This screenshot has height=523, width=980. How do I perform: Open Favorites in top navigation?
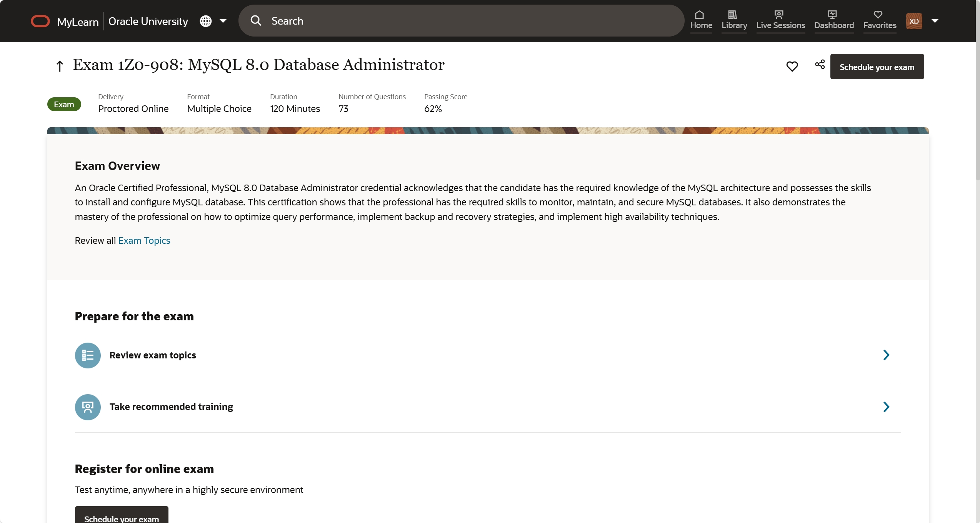click(879, 20)
